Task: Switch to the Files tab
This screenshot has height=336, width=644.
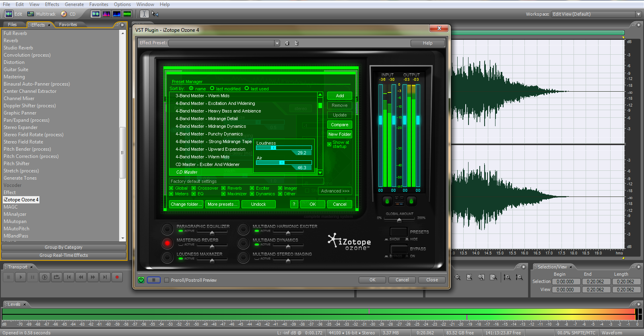Action: (12, 25)
